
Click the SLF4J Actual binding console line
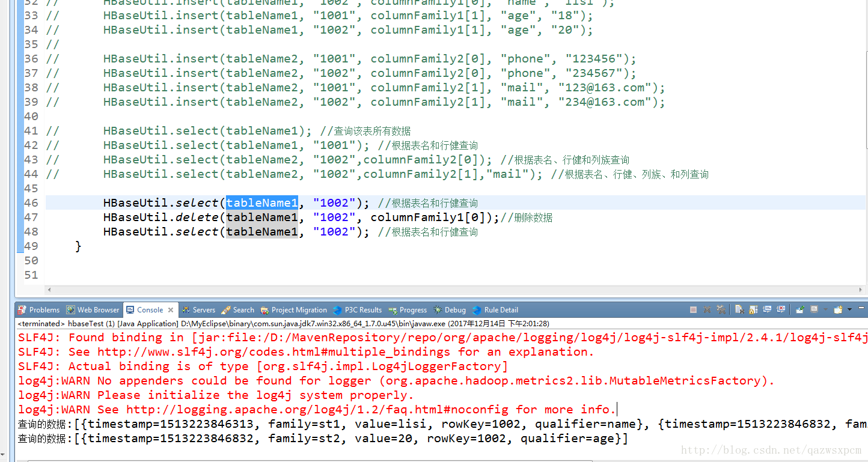(263, 366)
